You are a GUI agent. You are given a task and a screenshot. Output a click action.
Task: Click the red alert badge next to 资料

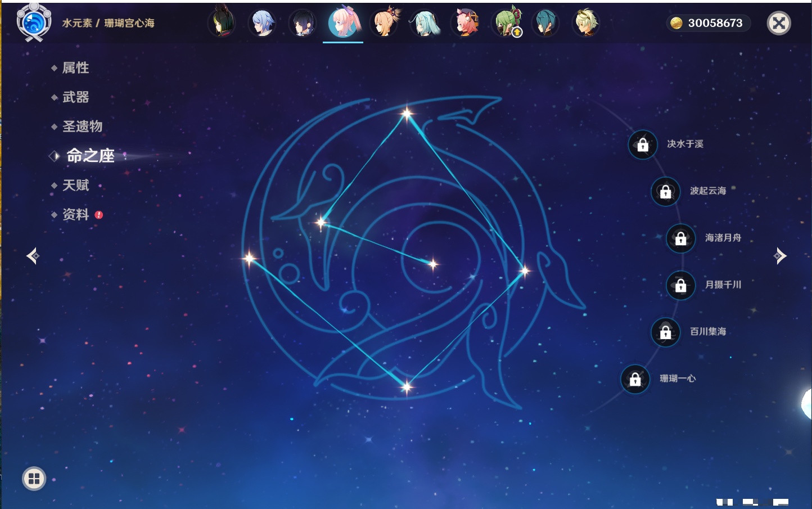(x=99, y=215)
